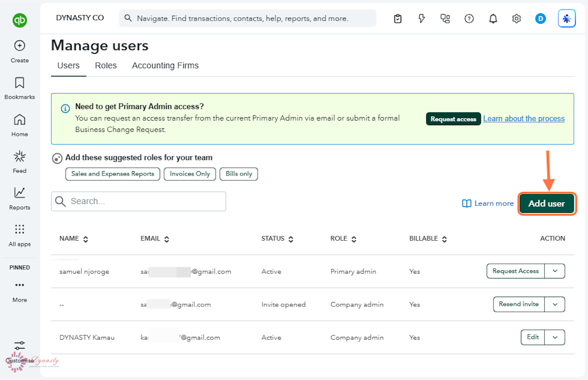Open the blue D profile avatar
Viewport: 588px width, 380px height.
point(540,19)
